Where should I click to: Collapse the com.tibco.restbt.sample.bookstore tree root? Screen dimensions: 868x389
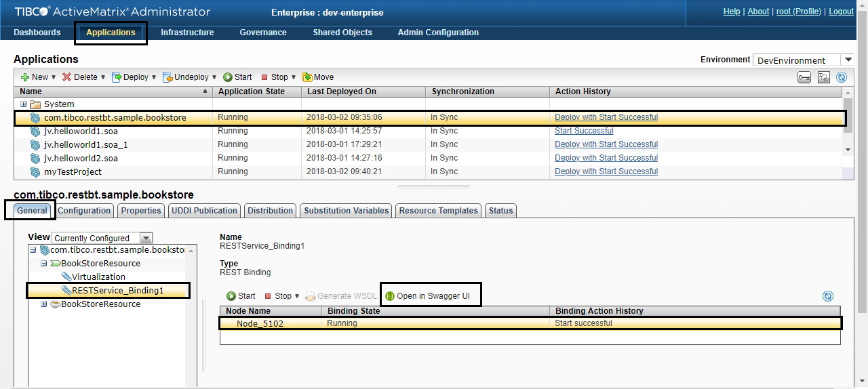33,250
